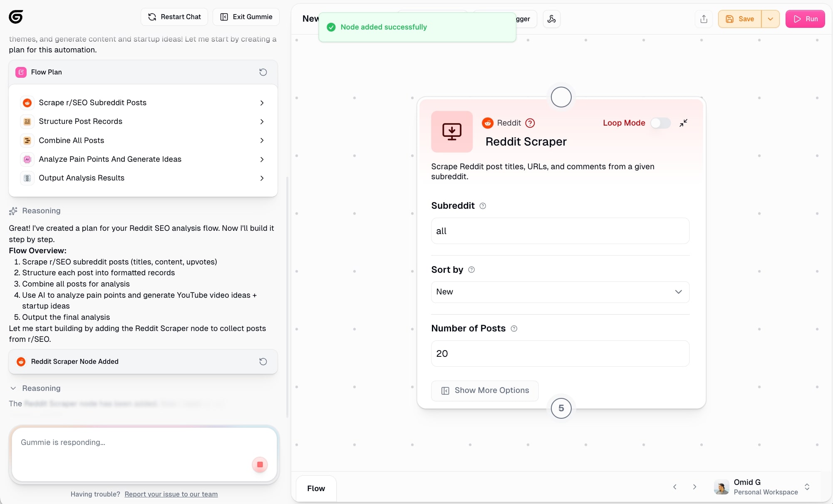
Task: Click the Omid G profile avatar
Action: coord(721,487)
